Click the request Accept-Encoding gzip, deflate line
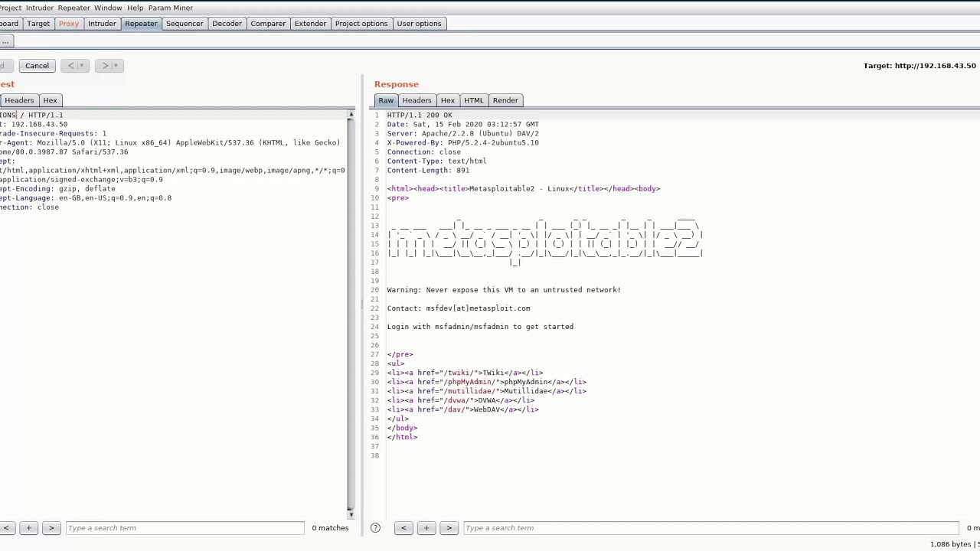This screenshot has height=551, width=980. coord(57,189)
